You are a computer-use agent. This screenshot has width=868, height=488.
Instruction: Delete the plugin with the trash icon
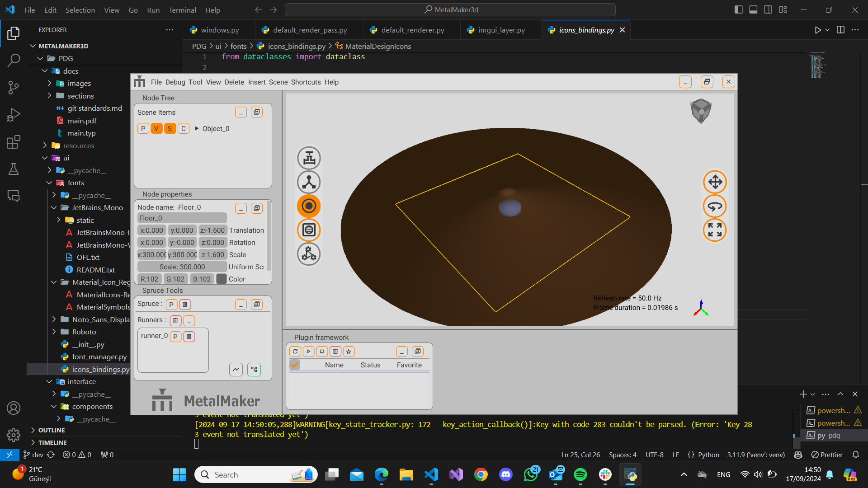point(335,352)
